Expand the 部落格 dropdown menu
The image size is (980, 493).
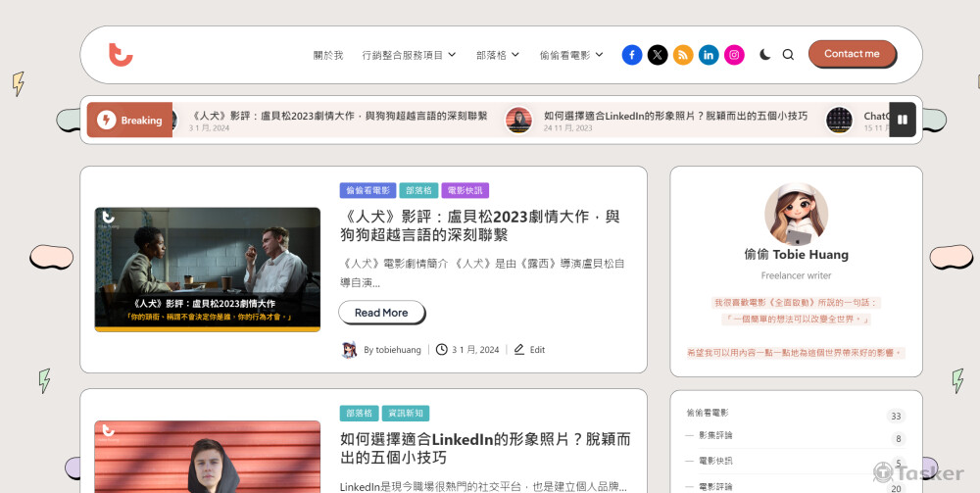pos(499,55)
